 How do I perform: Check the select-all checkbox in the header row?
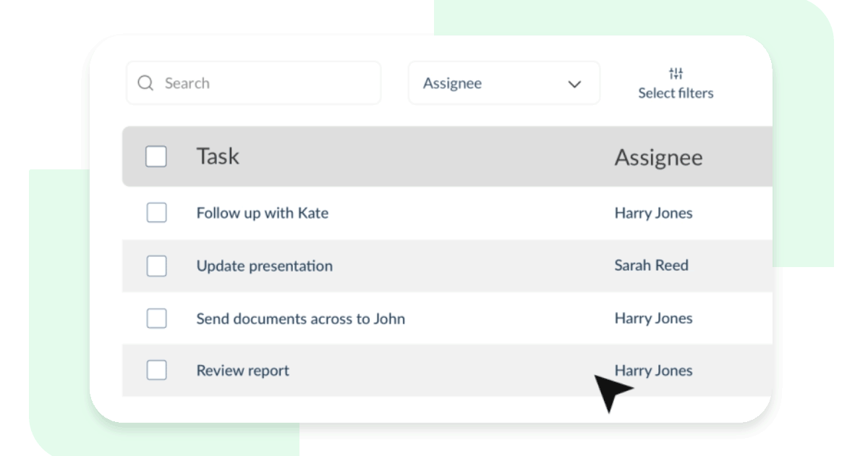click(x=156, y=157)
